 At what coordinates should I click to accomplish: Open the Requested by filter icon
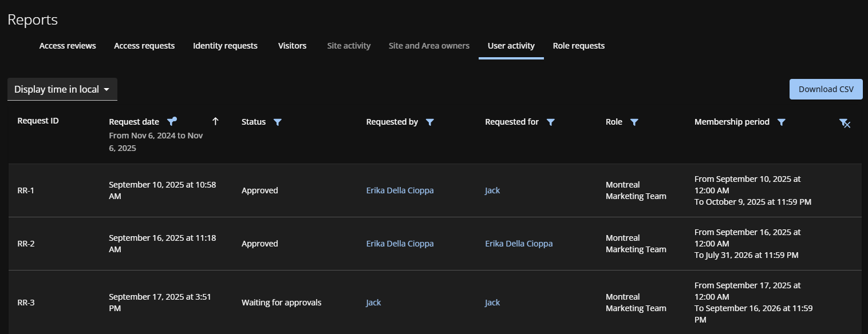pyautogui.click(x=429, y=122)
